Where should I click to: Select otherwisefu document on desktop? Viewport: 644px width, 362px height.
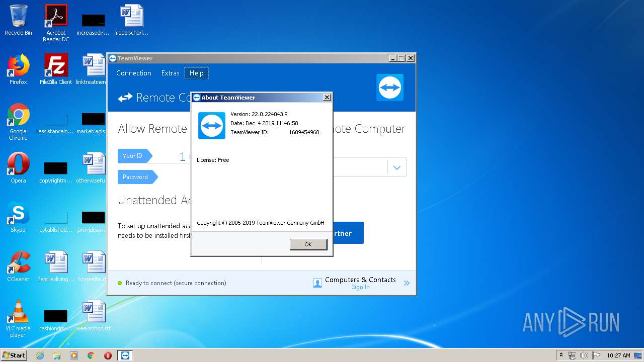(x=92, y=167)
